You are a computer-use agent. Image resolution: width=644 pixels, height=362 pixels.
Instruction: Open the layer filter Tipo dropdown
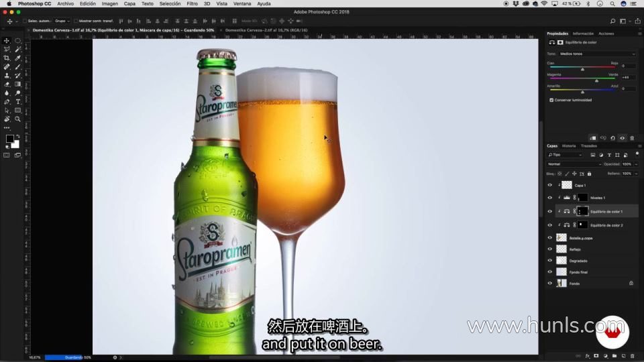(565, 155)
